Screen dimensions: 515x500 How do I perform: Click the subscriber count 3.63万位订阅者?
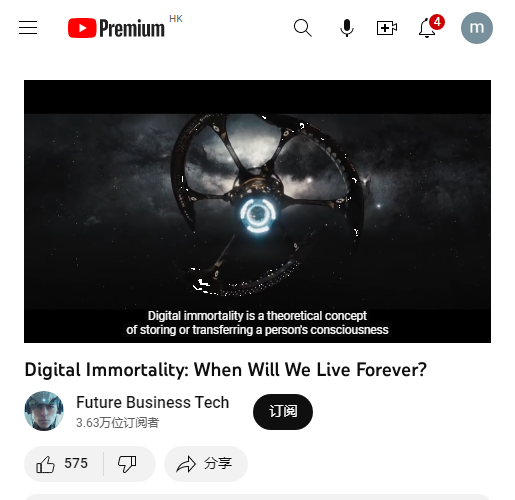pyautogui.click(x=118, y=423)
